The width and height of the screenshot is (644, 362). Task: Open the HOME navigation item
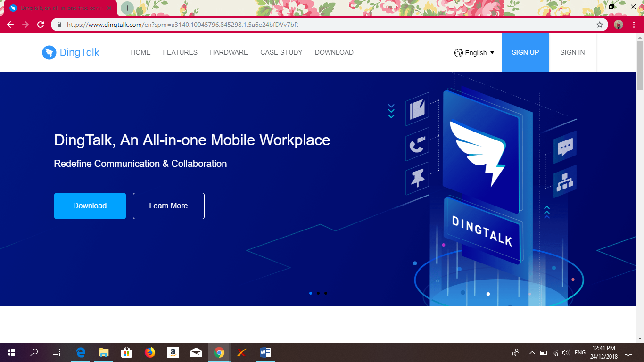[x=140, y=52]
